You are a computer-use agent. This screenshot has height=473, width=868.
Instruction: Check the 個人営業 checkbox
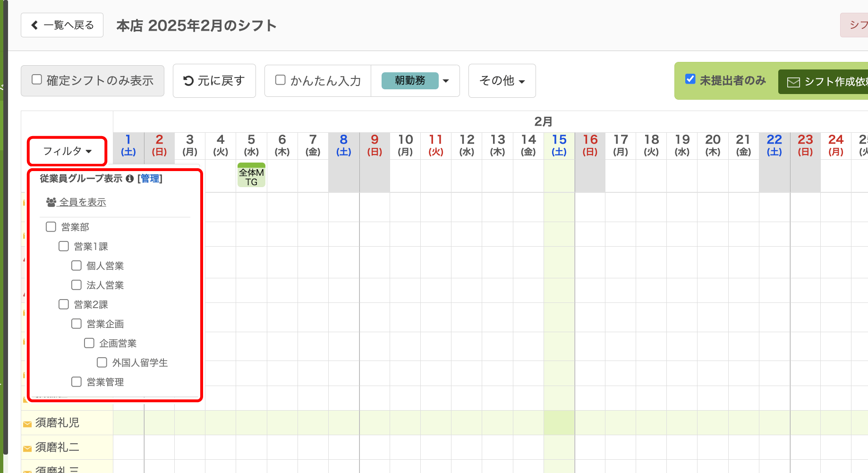[77, 266]
